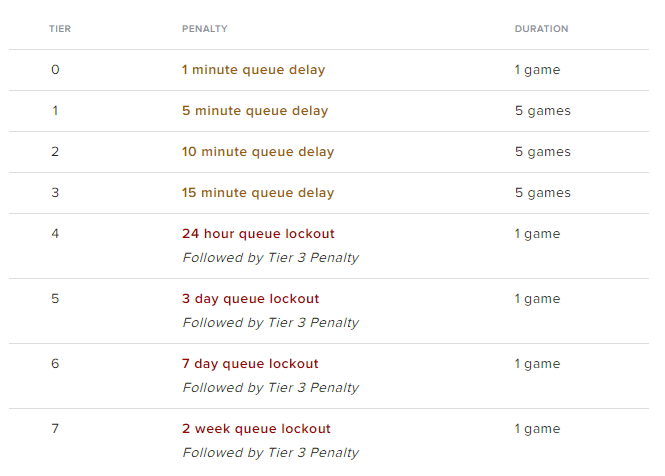The width and height of the screenshot is (665, 476).
Task: Click the 10 minute queue delay entry
Action: click(x=258, y=152)
